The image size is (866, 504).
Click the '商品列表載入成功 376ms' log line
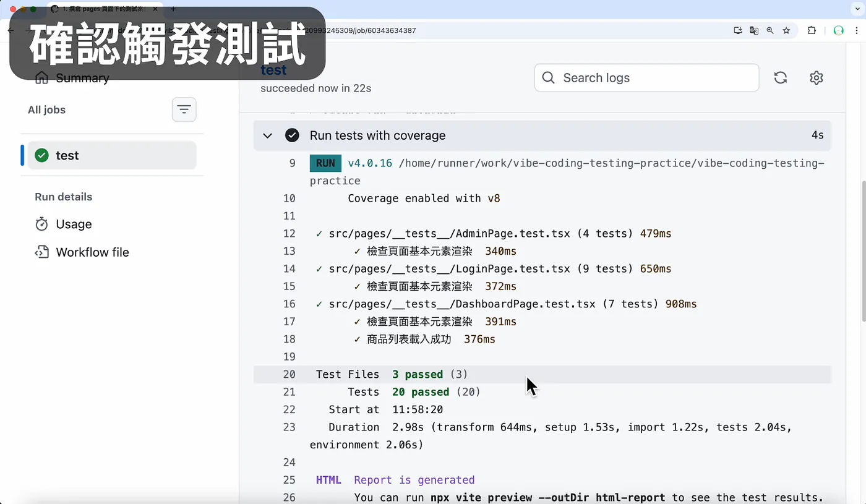pyautogui.click(x=424, y=339)
